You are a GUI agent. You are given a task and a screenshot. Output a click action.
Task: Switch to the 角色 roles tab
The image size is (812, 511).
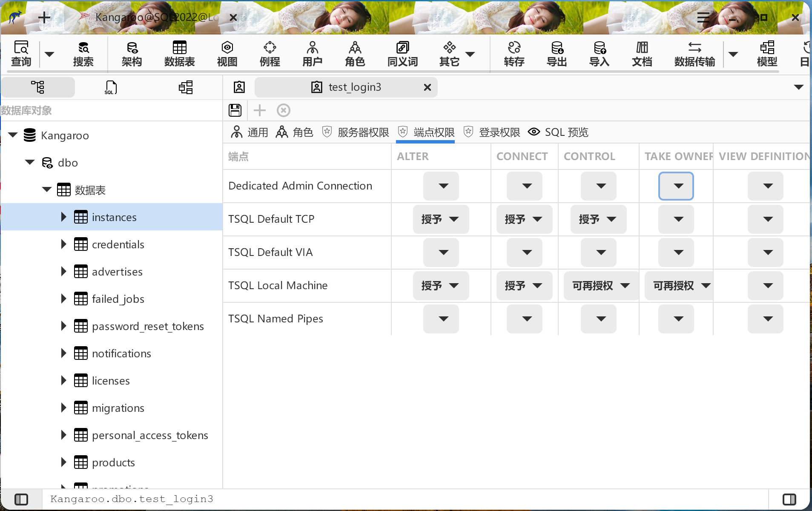coord(295,132)
